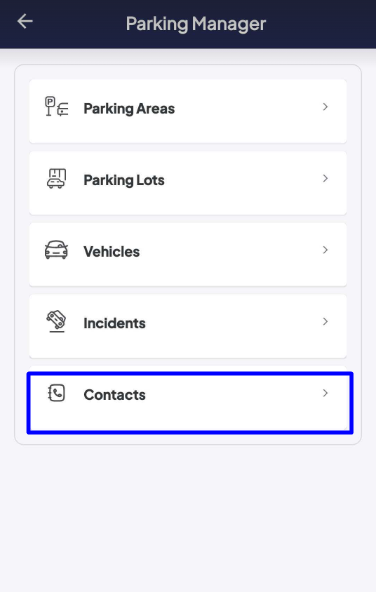Expand Parking Areas using its chevron
The image size is (376, 592).
tap(325, 107)
